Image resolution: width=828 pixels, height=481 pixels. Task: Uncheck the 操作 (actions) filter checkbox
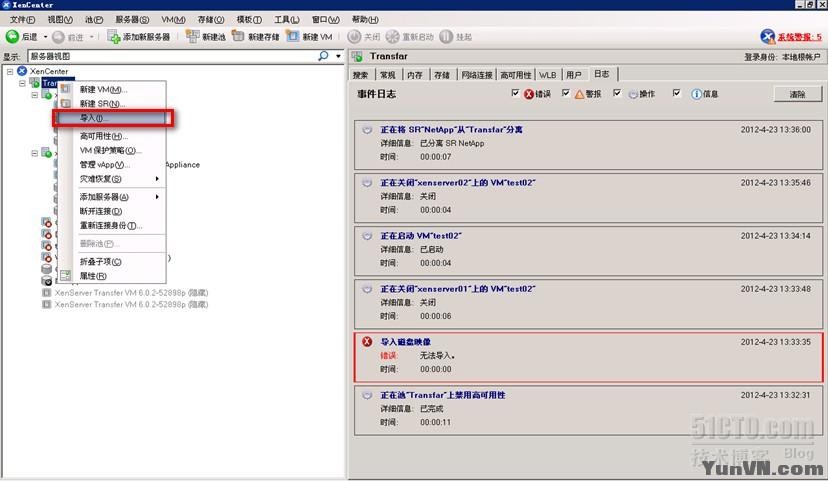tap(617, 93)
